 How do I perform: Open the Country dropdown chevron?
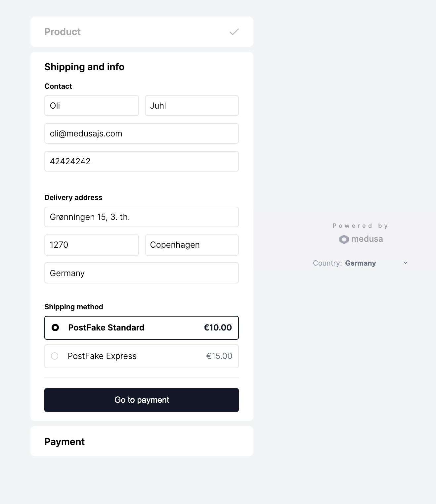tap(406, 263)
